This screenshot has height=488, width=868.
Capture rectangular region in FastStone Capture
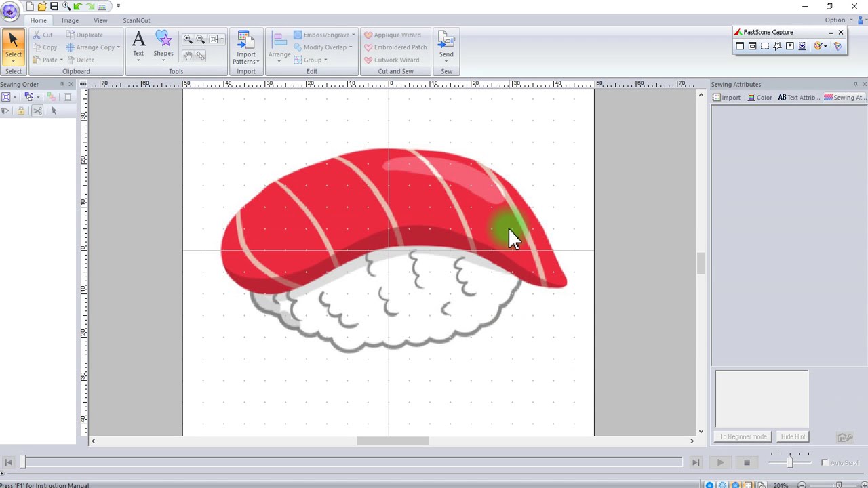765,46
